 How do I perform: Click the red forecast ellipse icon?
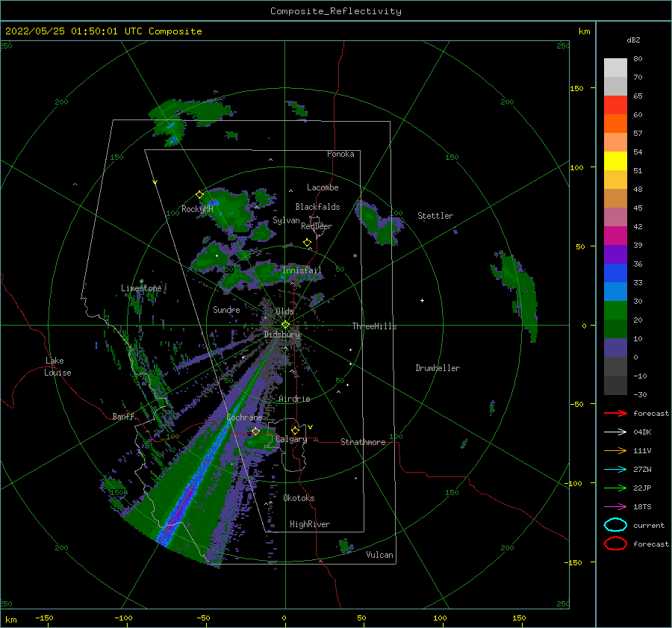pyautogui.click(x=615, y=544)
